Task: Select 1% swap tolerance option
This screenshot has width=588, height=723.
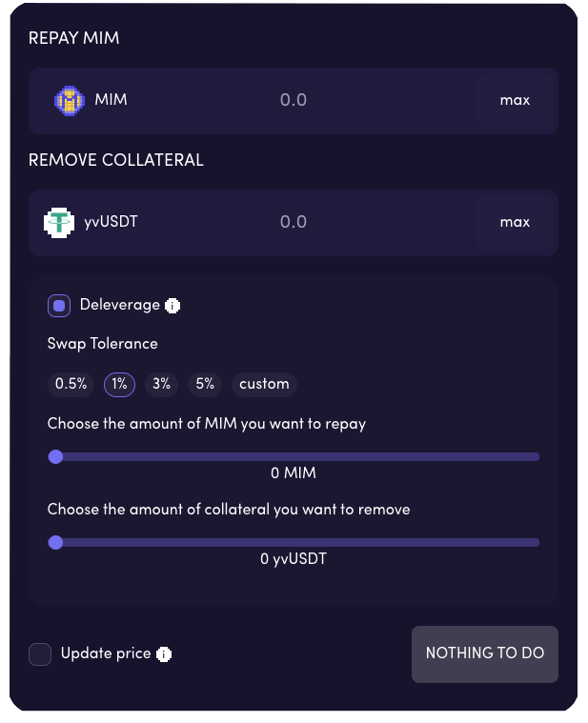Action: pyautogui.click(x=119, y=384)
